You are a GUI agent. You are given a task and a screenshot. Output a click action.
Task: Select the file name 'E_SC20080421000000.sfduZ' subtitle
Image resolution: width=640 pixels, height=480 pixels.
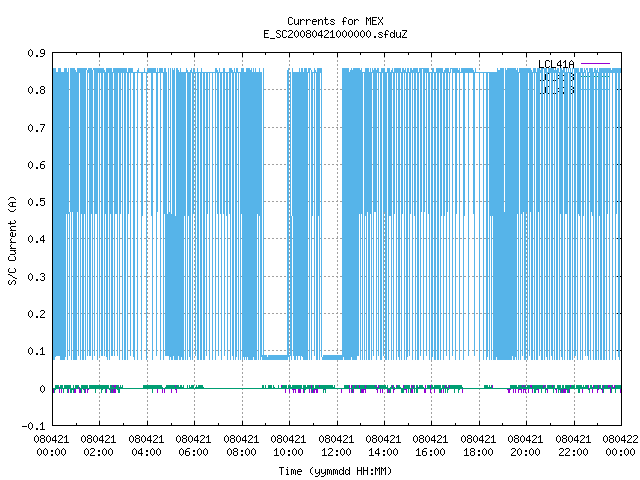(x=335, y=34)
